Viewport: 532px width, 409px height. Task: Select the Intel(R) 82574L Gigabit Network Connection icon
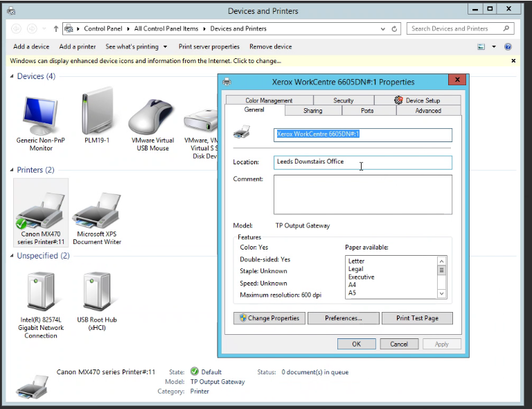coord(41,292)
